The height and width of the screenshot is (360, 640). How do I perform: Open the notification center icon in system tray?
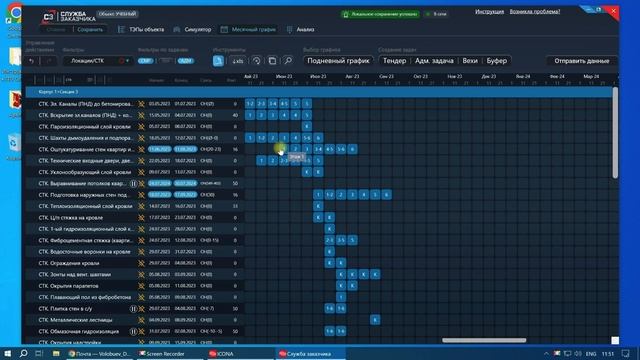click(x=626, y=353)
